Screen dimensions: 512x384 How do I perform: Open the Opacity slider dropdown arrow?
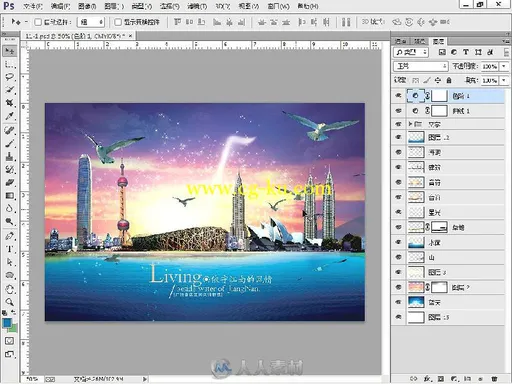[504, 66]
